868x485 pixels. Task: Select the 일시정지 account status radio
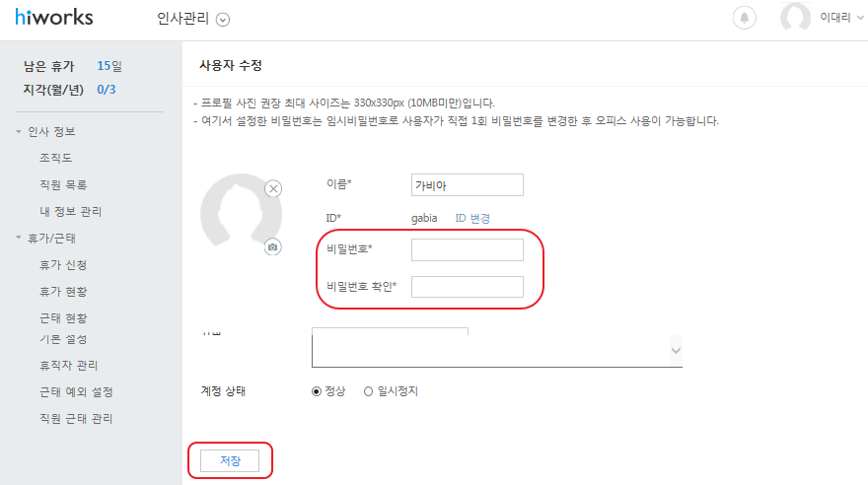point(368,391)
